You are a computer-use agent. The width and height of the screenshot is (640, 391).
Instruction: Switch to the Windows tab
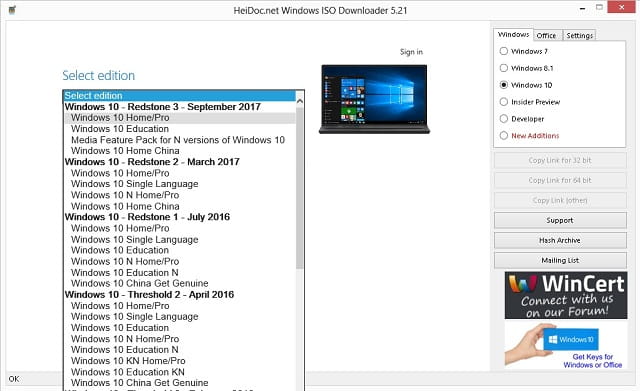(x=513, y=35)
